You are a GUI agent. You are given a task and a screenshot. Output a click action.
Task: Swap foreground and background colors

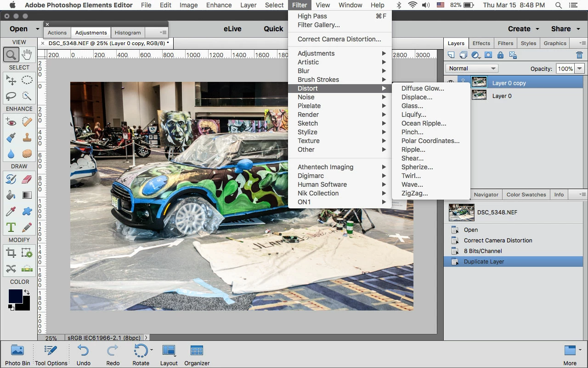[x=27, y=293]
